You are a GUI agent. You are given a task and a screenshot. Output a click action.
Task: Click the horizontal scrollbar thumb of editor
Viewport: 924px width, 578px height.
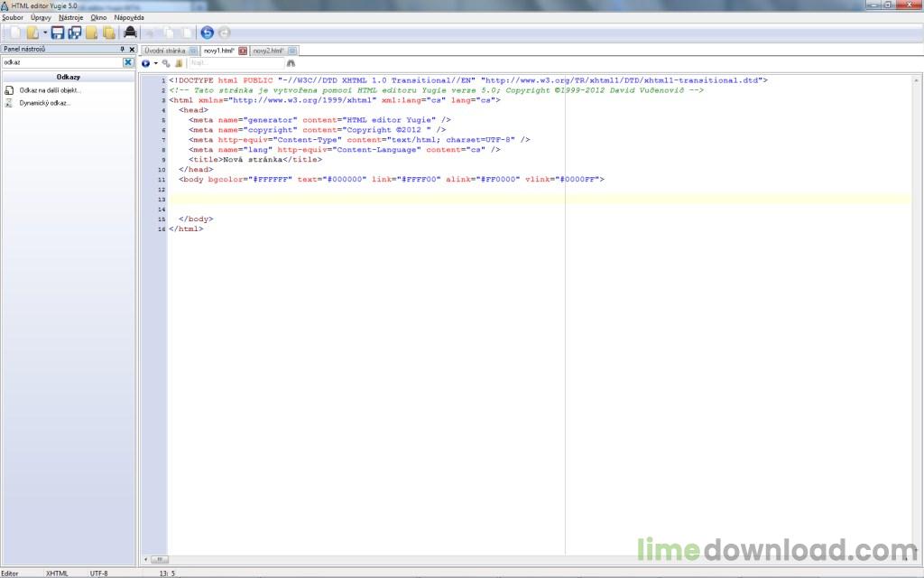tap(160, 559)
